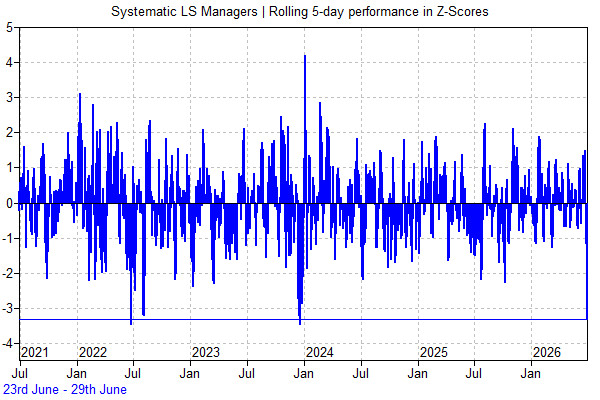The image size is (600, 400).
Task: Click the 2021 year label
Action: coord(34,352)
